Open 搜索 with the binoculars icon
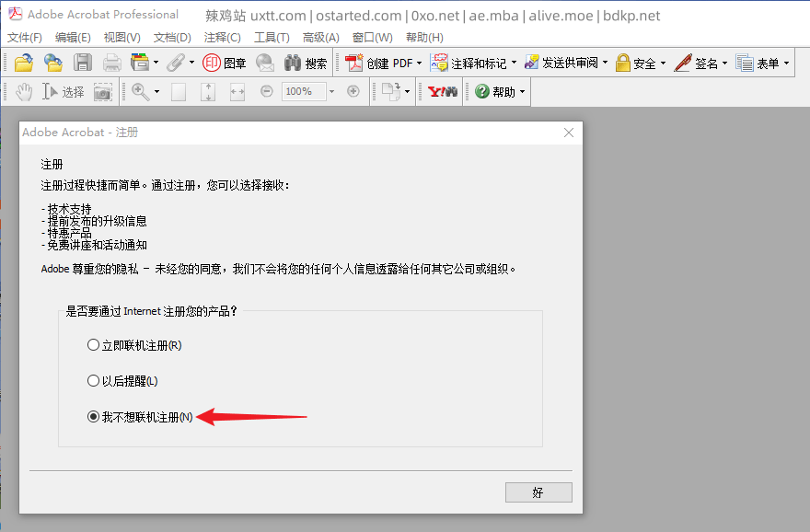The image size is (810, 532). coord(306,63)
